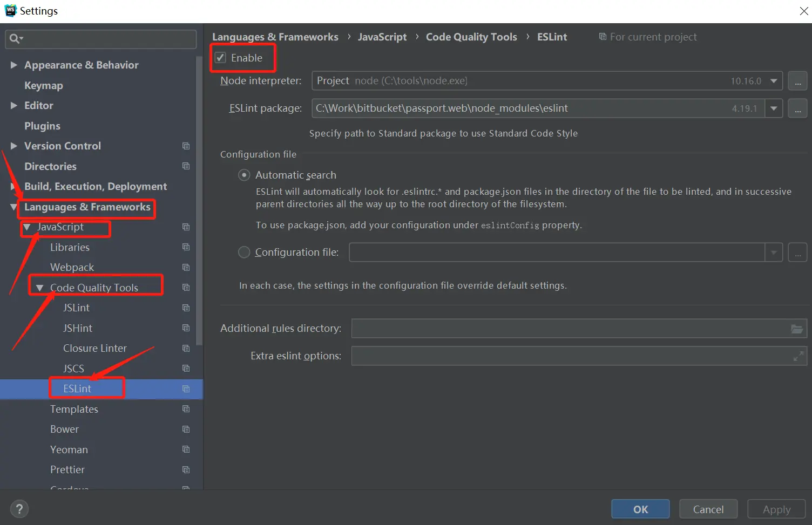812x525 pixels.
Task: Click project-level icon beside JSHint
Action: point(186,328)
